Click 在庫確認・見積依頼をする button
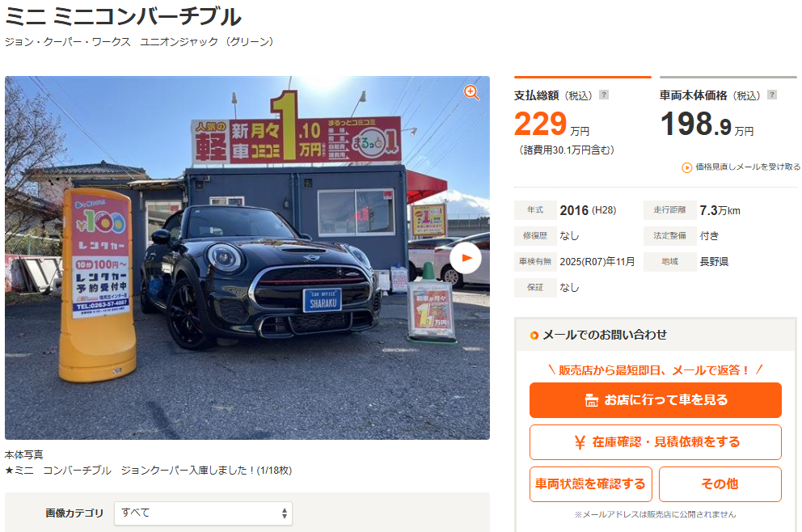The image size is (802, 532). [656, 442]
